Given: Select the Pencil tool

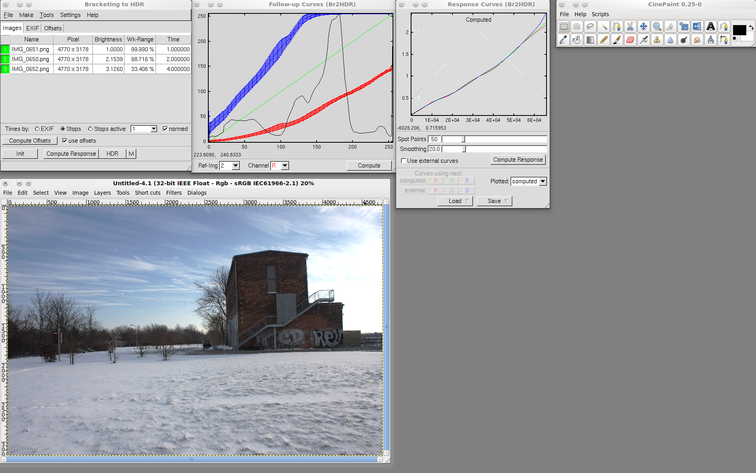Looking at the screenshot, I should [603, 40].
